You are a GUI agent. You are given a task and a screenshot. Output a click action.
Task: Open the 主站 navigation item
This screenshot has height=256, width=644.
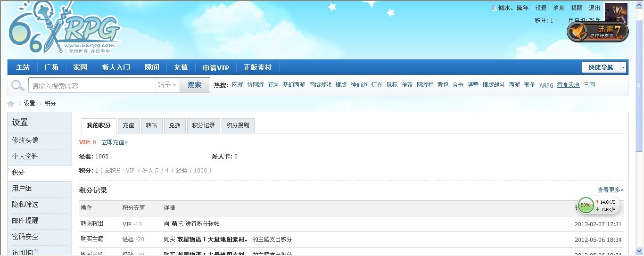tap(23, 67)
